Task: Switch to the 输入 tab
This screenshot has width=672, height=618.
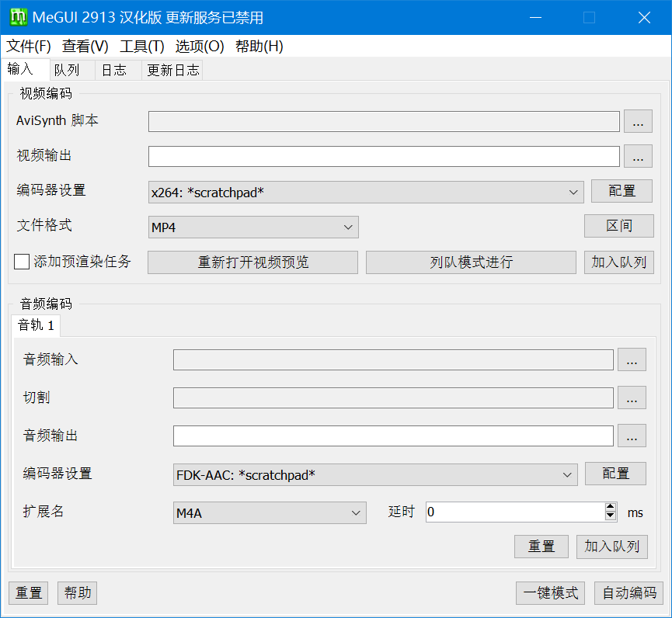Action: (x=25, y=69)
